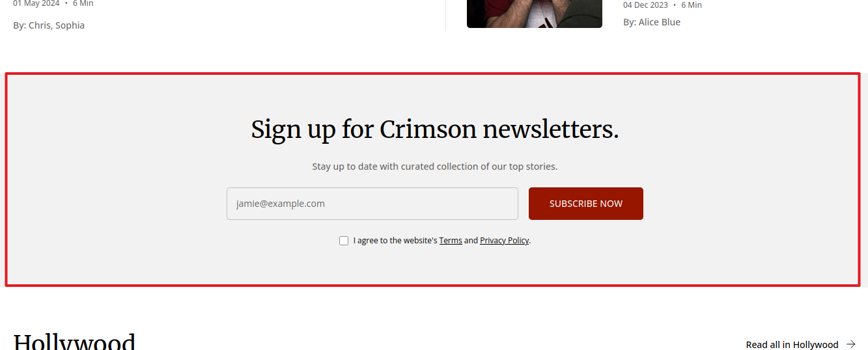This screenshot has width=868, height=350.
Task: Click the 'Stay up to date' subtitle text
Action: 434,167
